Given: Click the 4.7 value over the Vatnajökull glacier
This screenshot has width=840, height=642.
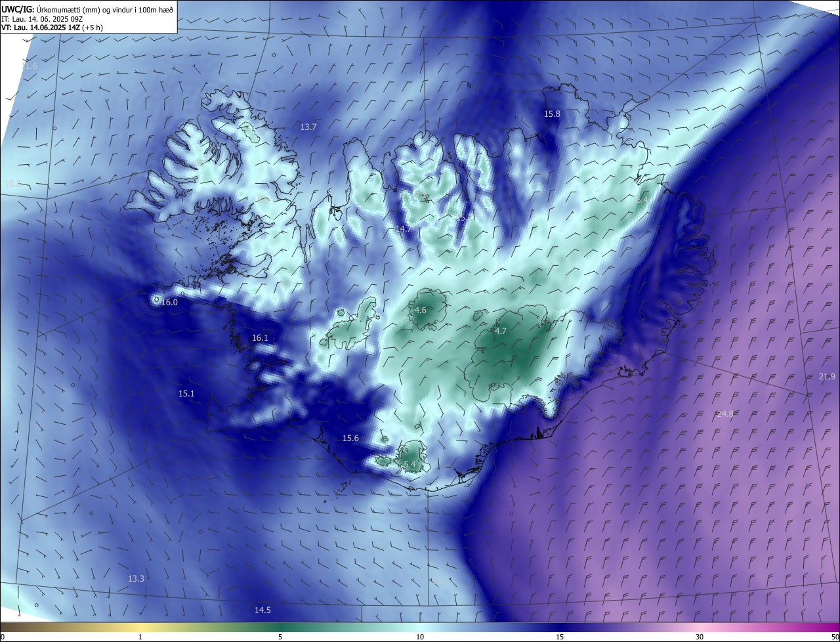Looking at the screenshot, I should (x=501, y=332).
